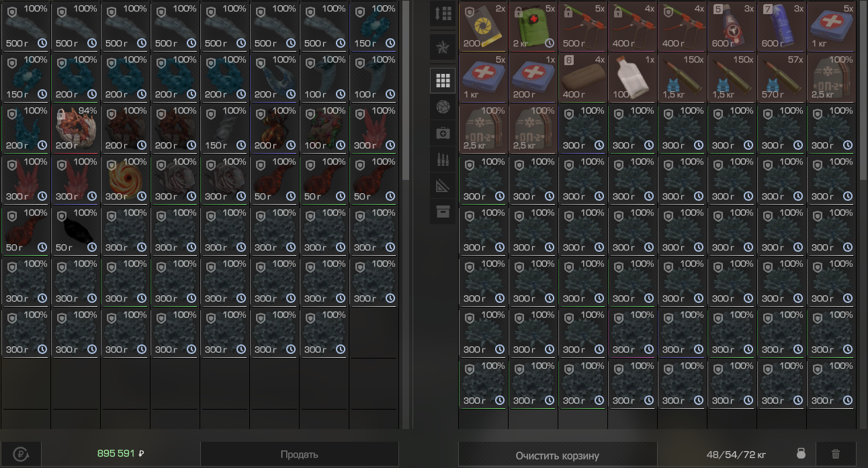Click left inventory panel scrollbar

405,91
